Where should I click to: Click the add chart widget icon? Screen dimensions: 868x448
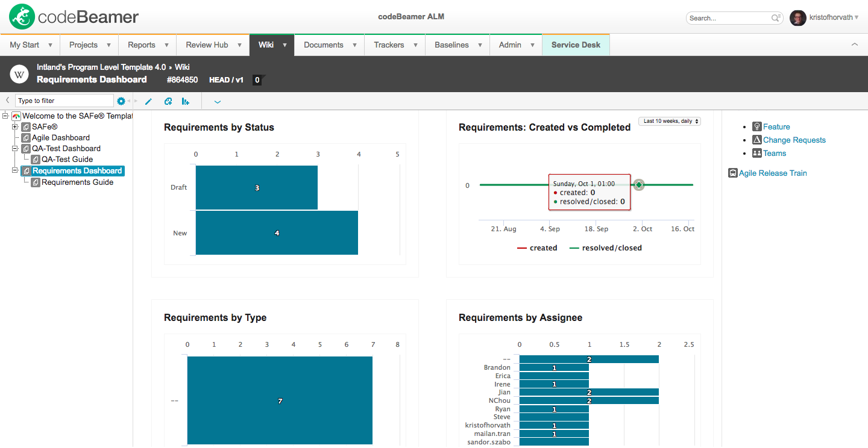point(186,101)
